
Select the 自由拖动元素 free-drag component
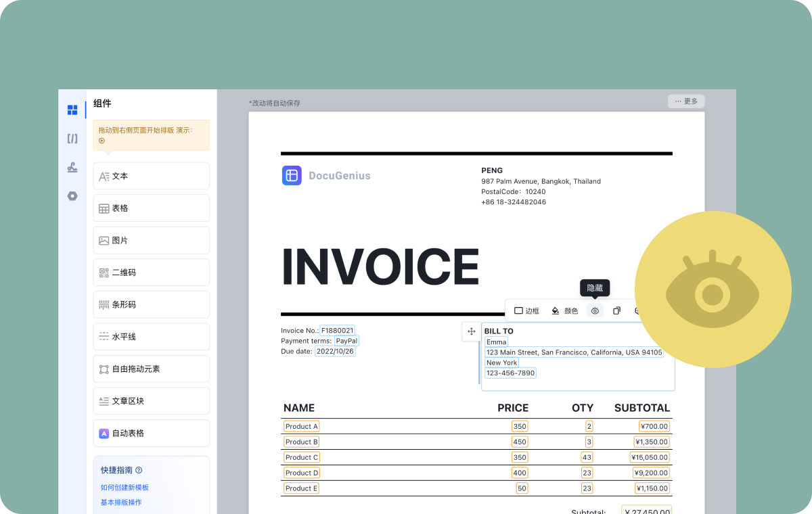pyautogui.click(x=151, y=369)
